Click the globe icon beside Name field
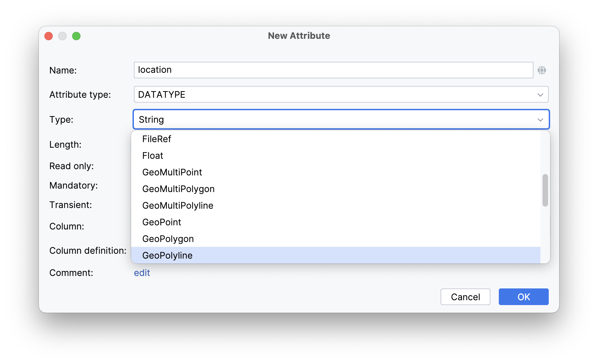Screen dimensions: 598x364 [541, 70]
